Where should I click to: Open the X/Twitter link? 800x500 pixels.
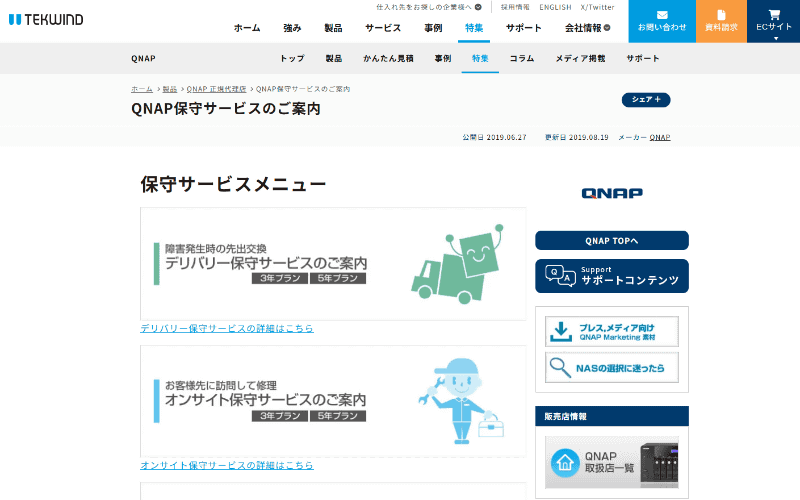(x=597, y=7)
